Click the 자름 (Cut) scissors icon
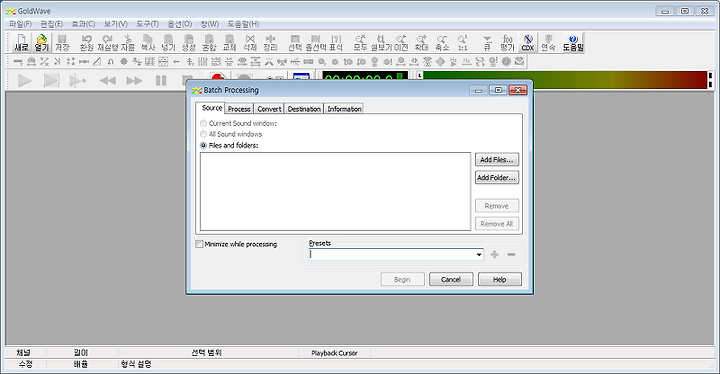 pyautogui.click(x=128, y=43)
